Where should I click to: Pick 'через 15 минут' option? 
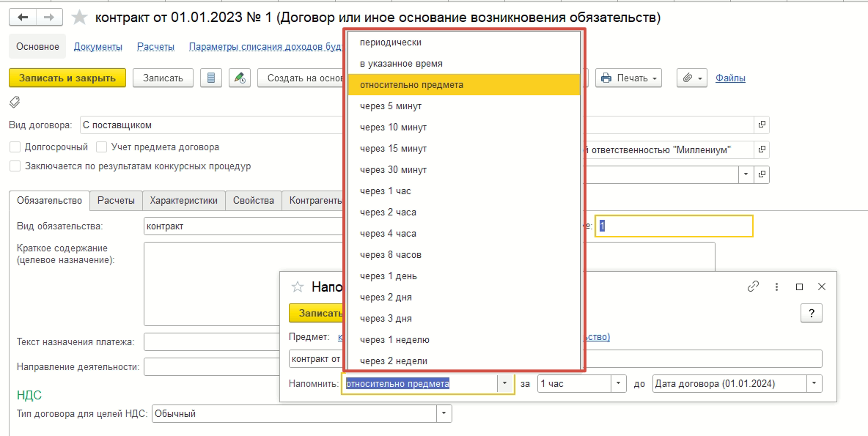(x=464, y=149)
